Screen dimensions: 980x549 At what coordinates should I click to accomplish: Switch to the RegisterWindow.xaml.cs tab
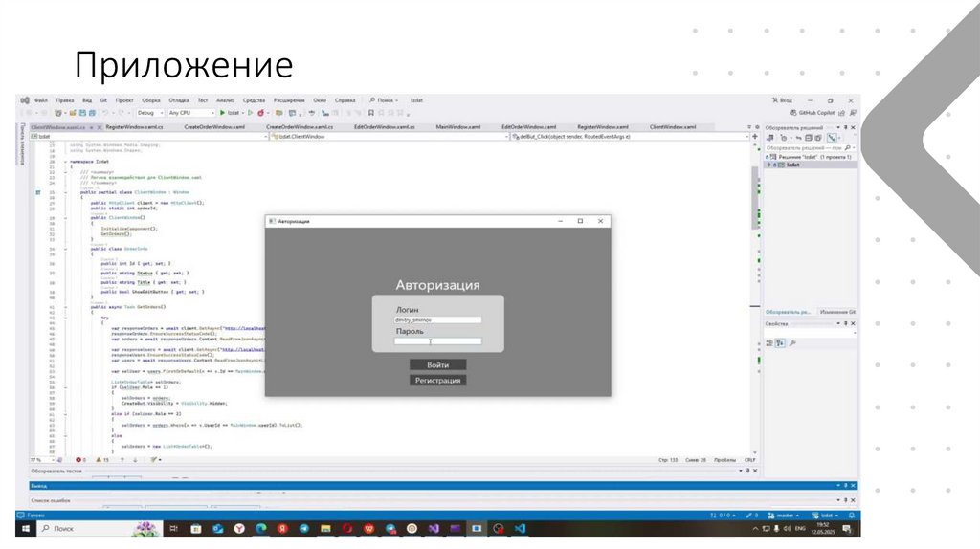click(134, 127)
